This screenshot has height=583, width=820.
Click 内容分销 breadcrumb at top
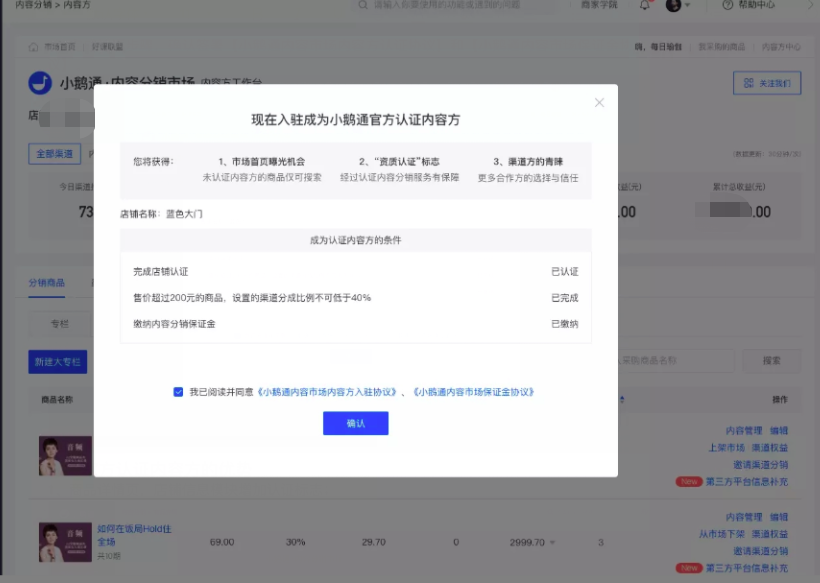pos(33,5)
